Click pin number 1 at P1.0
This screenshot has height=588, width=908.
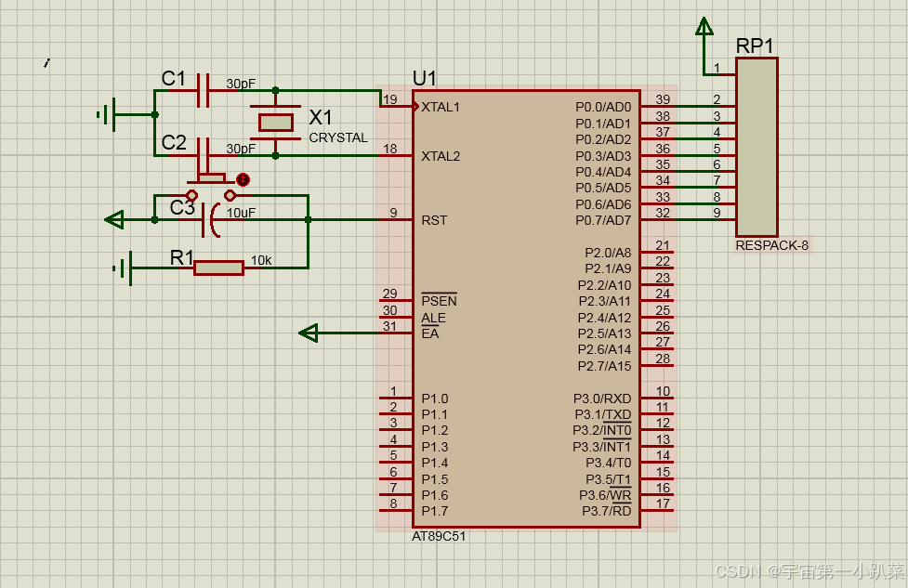[x=394, y=391]
